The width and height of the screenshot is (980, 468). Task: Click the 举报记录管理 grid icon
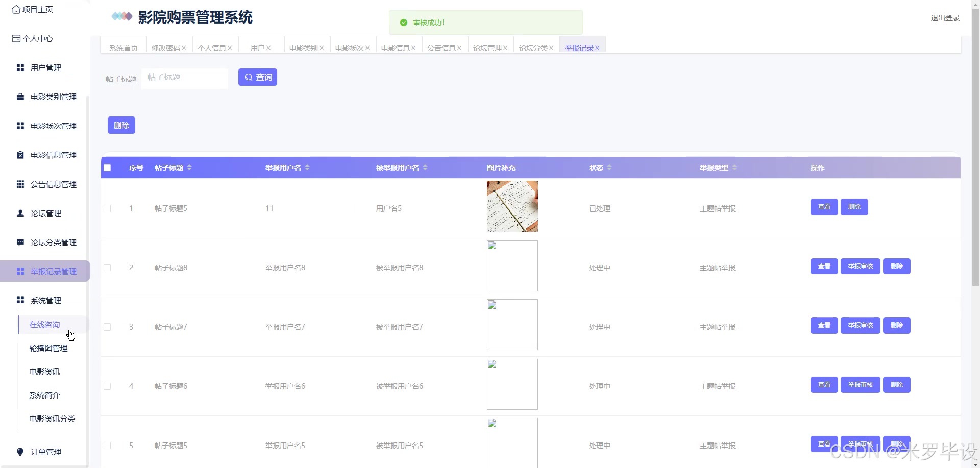pyautogui.click(x=20, y=271)
